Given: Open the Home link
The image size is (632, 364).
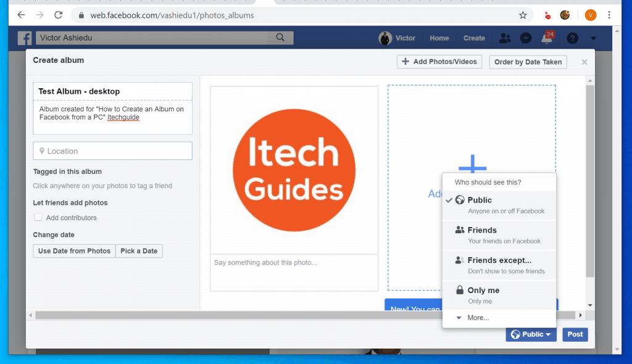Looking at the screenshot, I should (439, 38).
